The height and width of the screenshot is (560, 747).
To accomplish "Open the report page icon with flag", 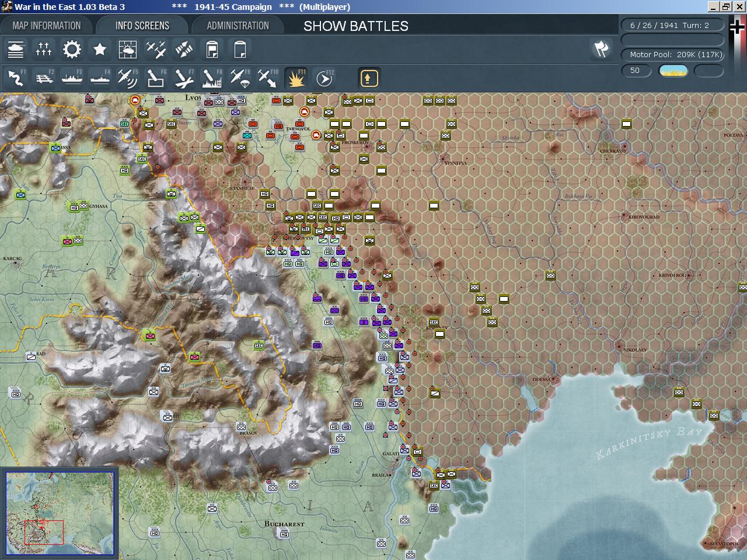I will coord(212,50).
